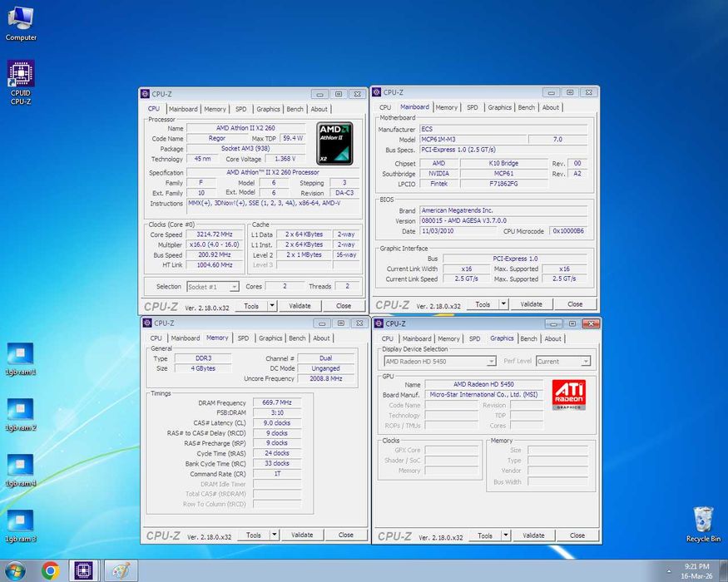728x582 pixels.
Task: Minimize the Memory CPU-Z window
Action: pyautogui.click(x=322, y=323)
